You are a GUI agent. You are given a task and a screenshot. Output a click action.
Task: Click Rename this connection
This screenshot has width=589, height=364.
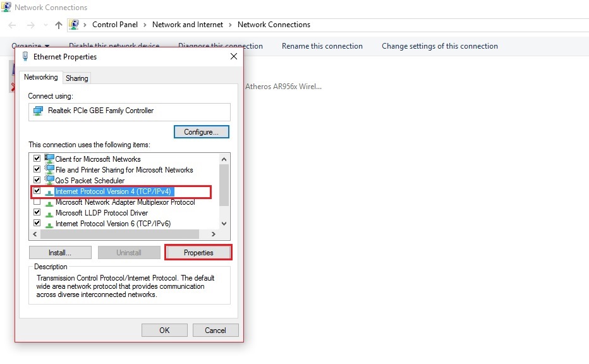point(322,46)
